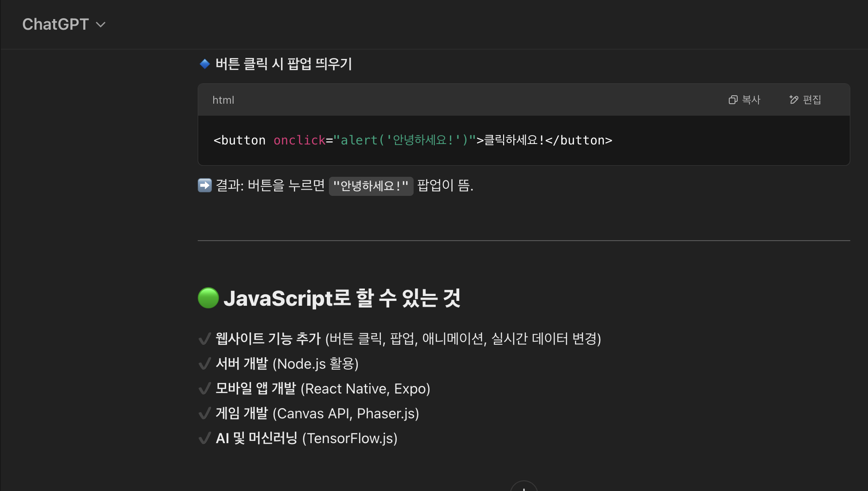868x491 pixels.
Task: Open the ChatGPT model selector dropdown
Action: [55, 24]
